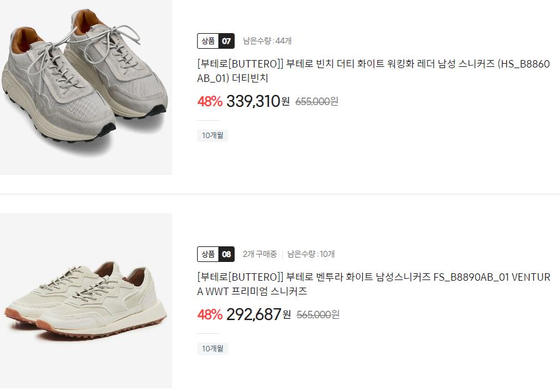Screen dimensions: 560x392
Task: Click the 48% discount label on product 07
Action: (210, 101)
